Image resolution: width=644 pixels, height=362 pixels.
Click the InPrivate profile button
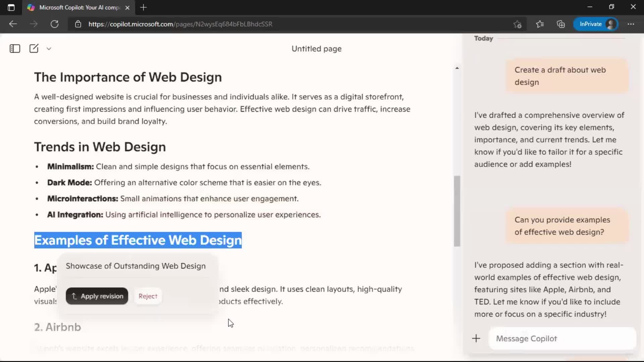coord(596,24)
